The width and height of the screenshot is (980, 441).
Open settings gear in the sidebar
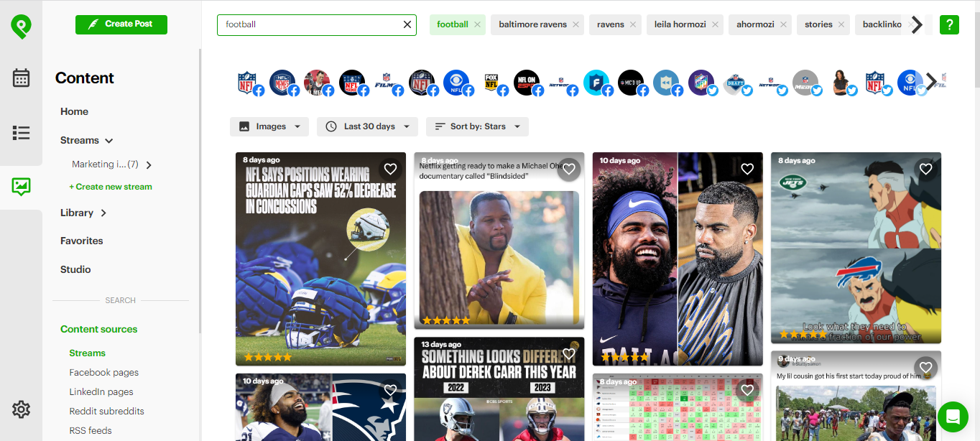[x=21, y=409]
